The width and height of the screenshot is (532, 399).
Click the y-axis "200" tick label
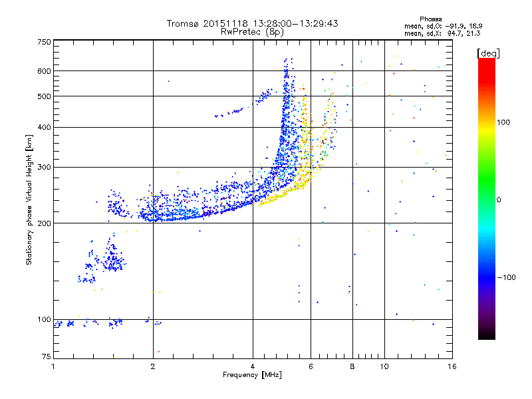[x=44, y=223]
